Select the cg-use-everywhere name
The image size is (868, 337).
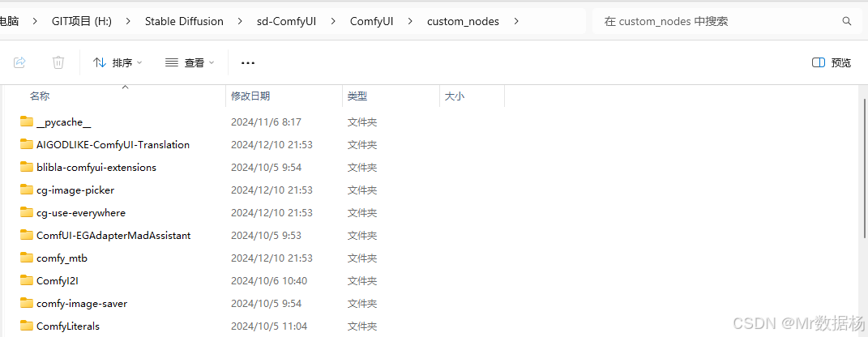tap(81, 213)
